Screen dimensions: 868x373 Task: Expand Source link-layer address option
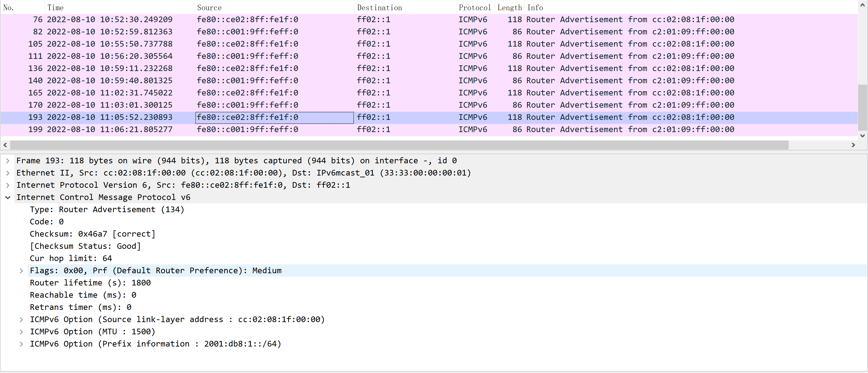(21, 319)
